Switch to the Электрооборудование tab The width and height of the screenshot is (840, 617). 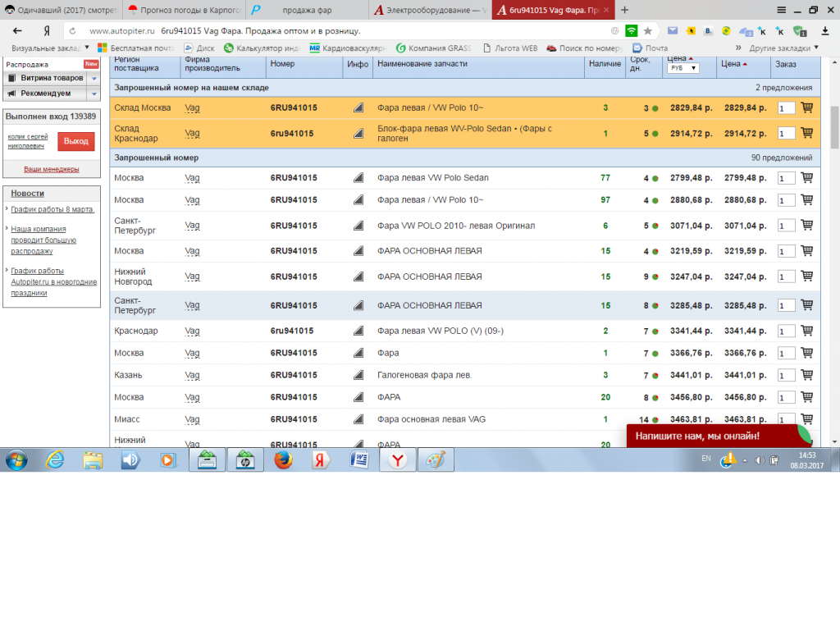pyautogui.click(x=431, y=10)
